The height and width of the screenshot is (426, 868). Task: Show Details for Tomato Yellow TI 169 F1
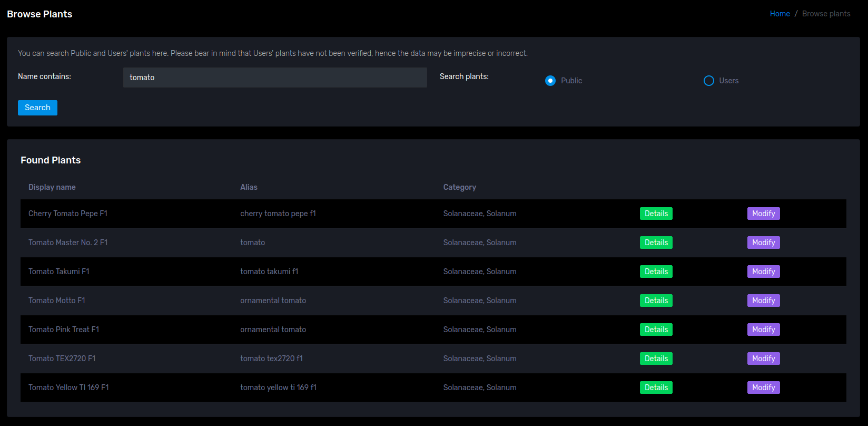click(x=656, y=388)
